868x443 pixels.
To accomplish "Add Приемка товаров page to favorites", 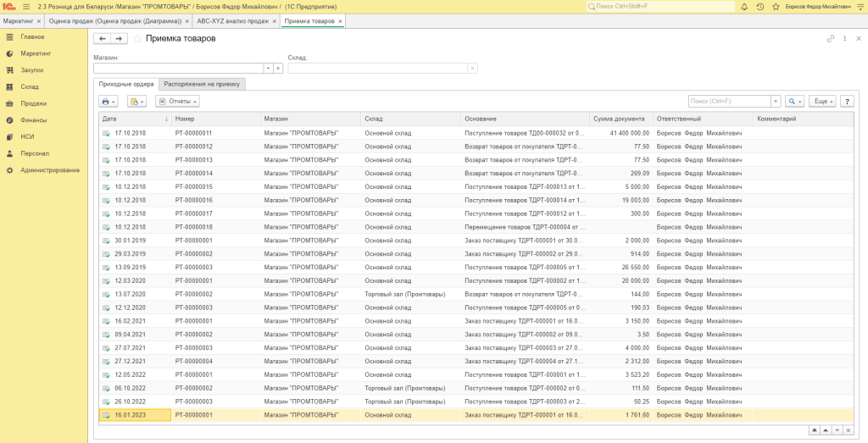I will 137,39.
